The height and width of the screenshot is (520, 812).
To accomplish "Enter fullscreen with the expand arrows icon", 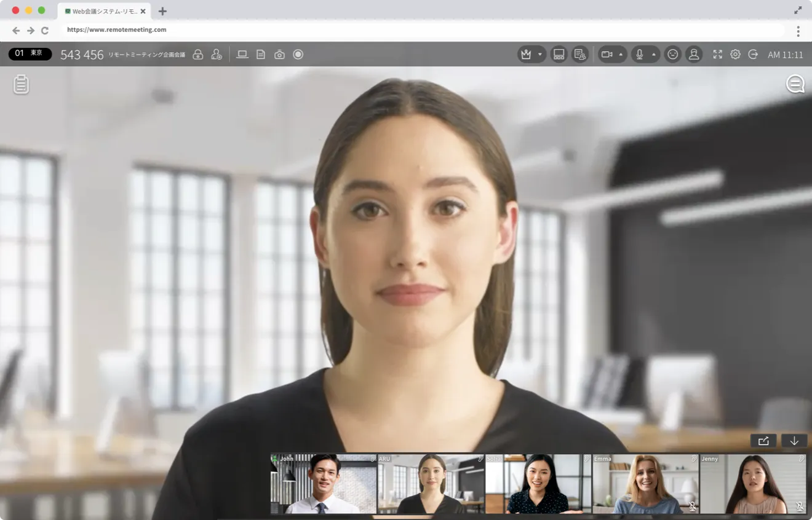I will pyautogui.click(x=717, y=55).
